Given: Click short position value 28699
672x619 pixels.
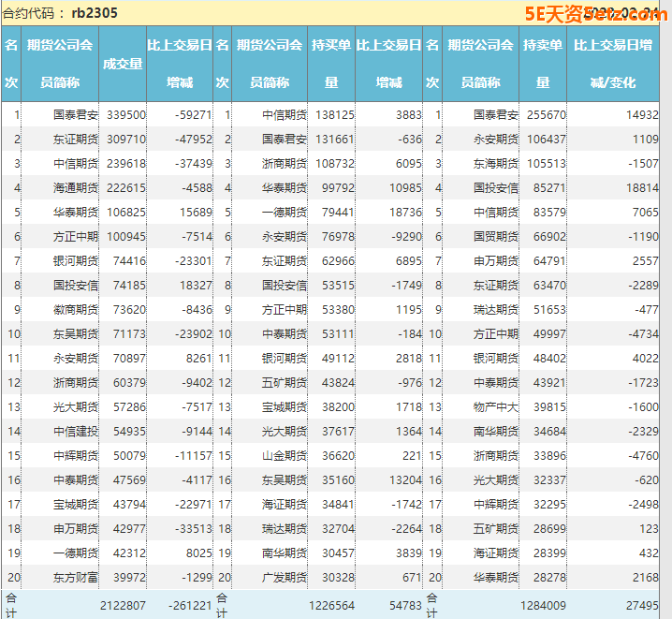Looking at the screenshot, I should [x=549, y=528].
